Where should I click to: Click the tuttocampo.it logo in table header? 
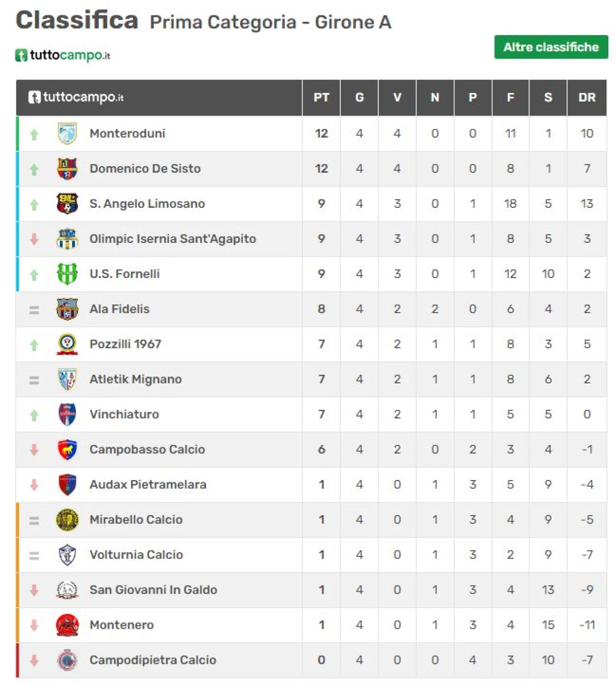[x=76, y=97]
